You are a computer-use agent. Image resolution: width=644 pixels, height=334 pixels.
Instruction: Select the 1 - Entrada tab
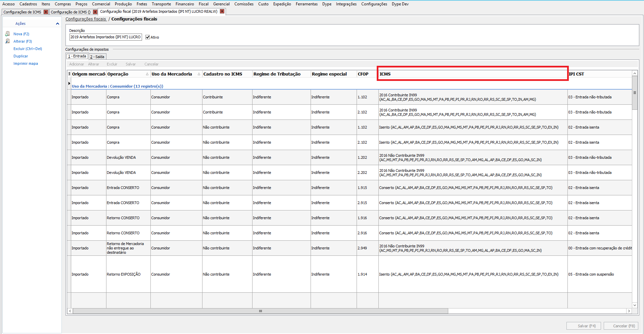[77, 56]
